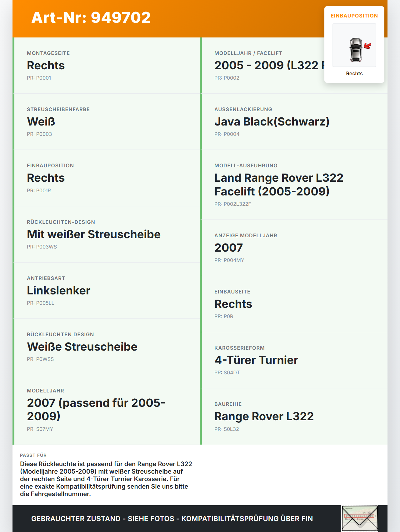This screenshot has height=532, width=400.
Task: Click PR code P0001
Action: [39, 78]
